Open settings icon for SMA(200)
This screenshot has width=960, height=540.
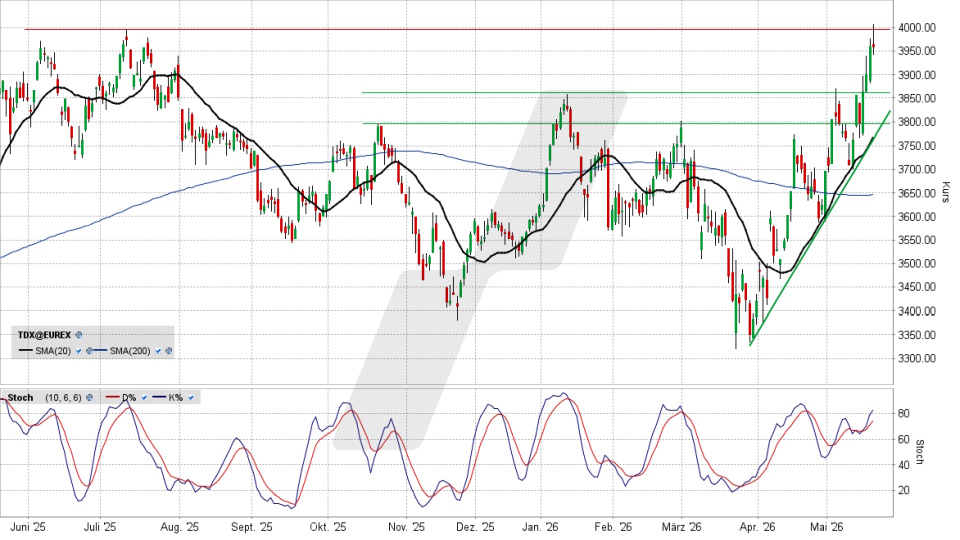pos(168,351)
